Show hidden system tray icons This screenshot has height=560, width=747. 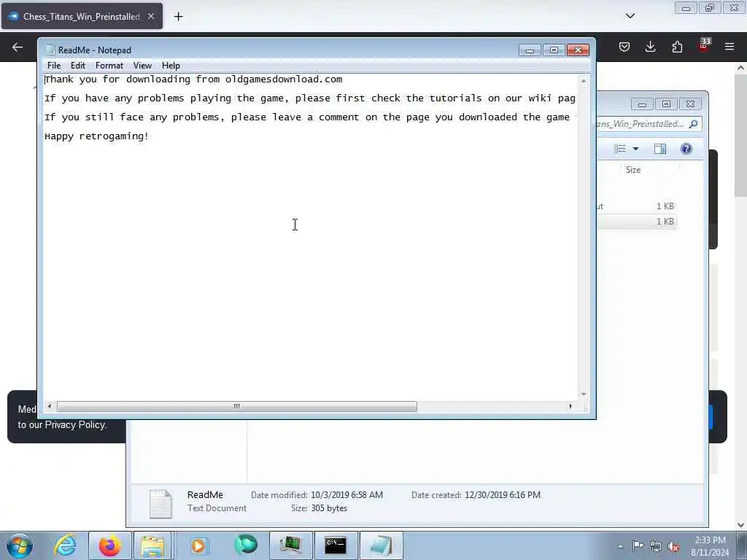(x=620, y=546)
